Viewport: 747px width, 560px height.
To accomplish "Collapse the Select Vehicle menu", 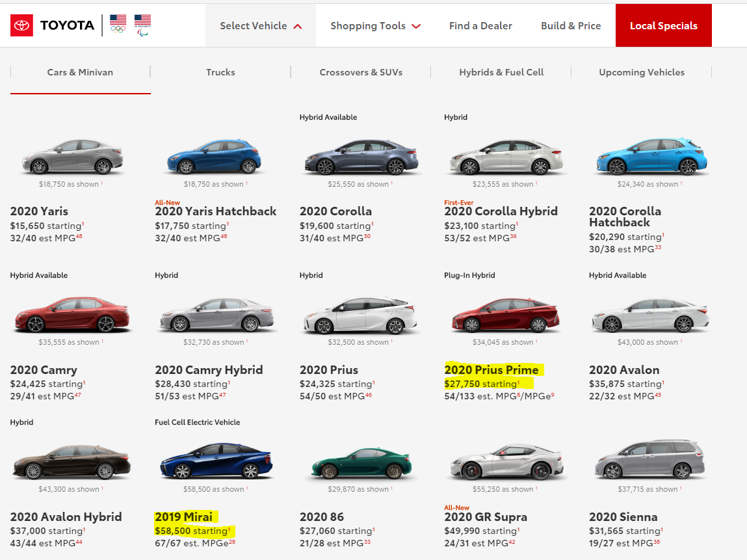I will coord(261,26).
